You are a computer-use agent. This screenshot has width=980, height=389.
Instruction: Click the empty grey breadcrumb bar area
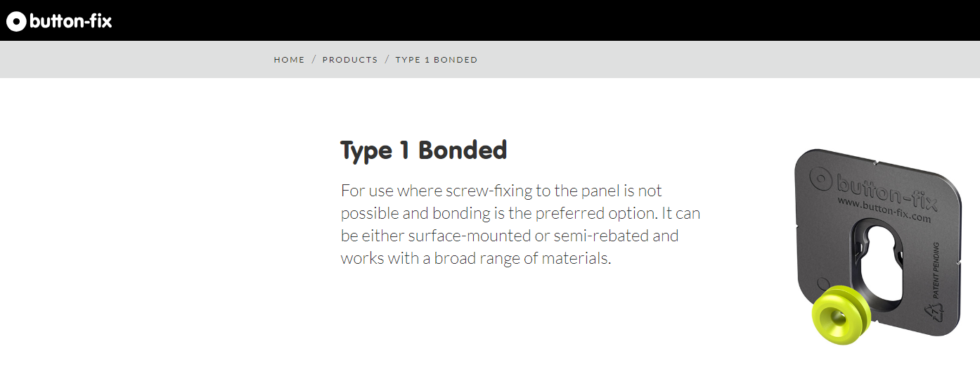pos(703,60)
